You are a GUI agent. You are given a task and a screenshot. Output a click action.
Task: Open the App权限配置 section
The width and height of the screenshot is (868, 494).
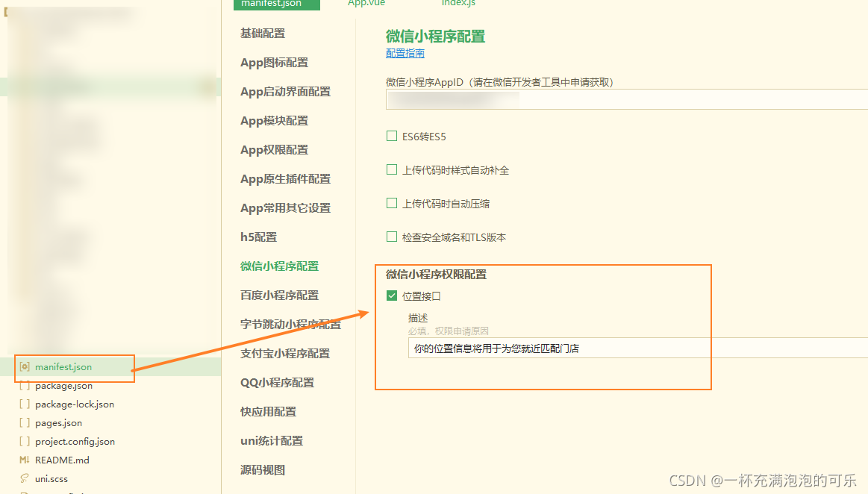tap(275, 150)
